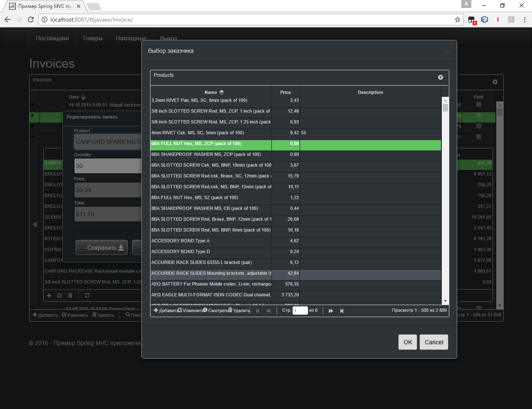Click Cancel in product selection dialog
The height and width of the screenshot is (409, 532).
click(x=434, y=342)
